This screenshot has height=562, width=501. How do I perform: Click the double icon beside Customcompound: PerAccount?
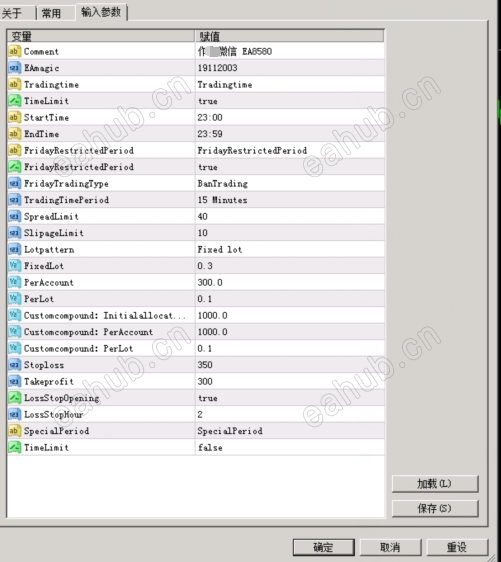(14, 332)
